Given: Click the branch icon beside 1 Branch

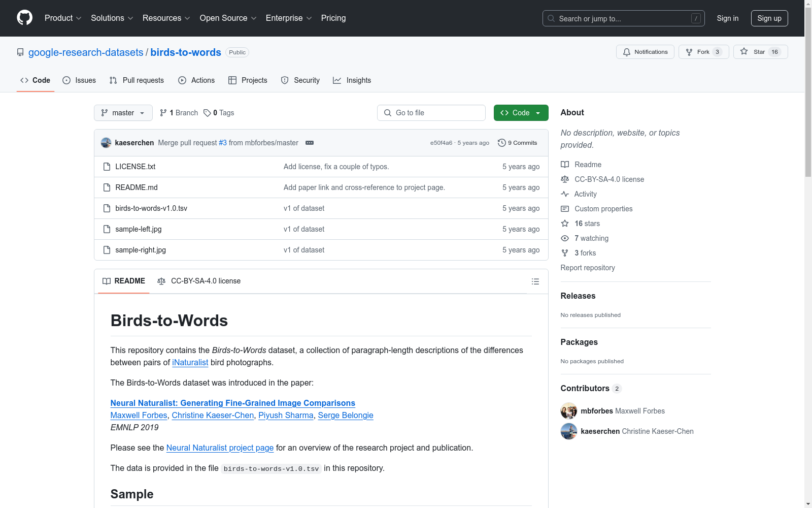Looking at the screenshot, I should pyautogui.click(x=163, y=113).
